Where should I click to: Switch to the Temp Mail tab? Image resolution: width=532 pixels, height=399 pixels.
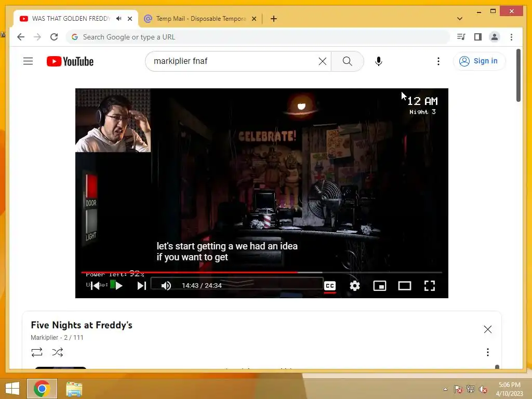201,19
